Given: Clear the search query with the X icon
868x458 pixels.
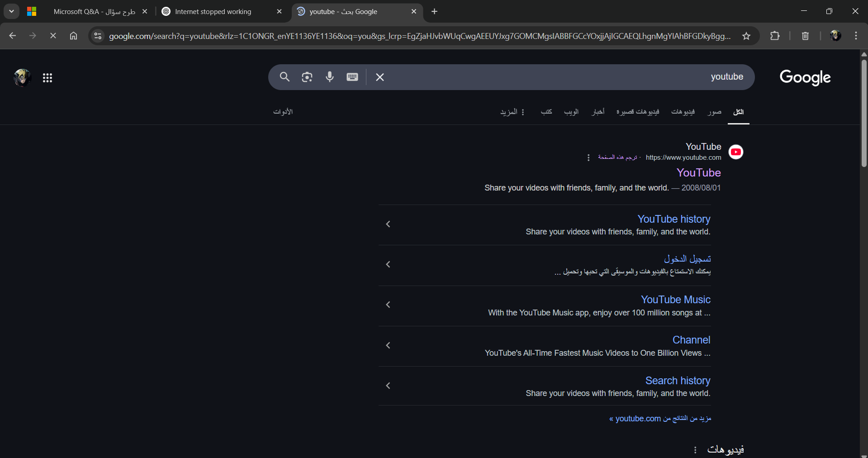Looking at the screenshot, I should pyautogui.click(x=379, y=77).
